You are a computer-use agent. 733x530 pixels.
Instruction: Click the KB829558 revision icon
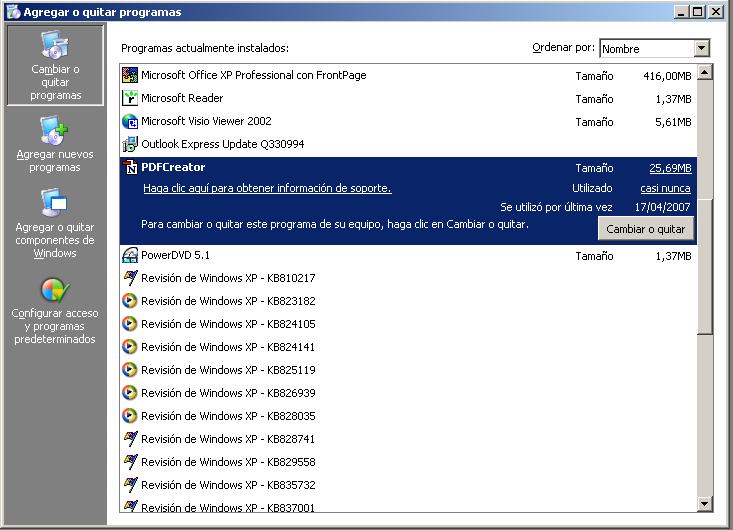(130, 462)
